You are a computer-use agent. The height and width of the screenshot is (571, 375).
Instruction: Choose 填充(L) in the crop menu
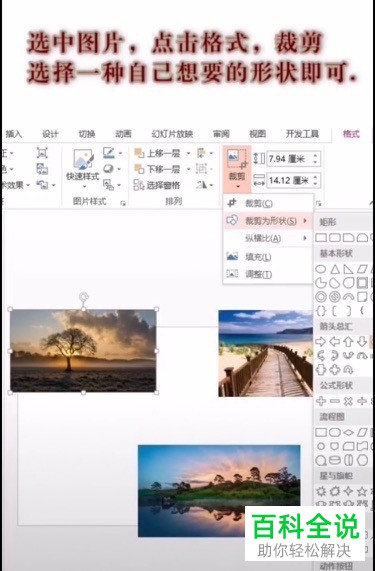(268, 257)
